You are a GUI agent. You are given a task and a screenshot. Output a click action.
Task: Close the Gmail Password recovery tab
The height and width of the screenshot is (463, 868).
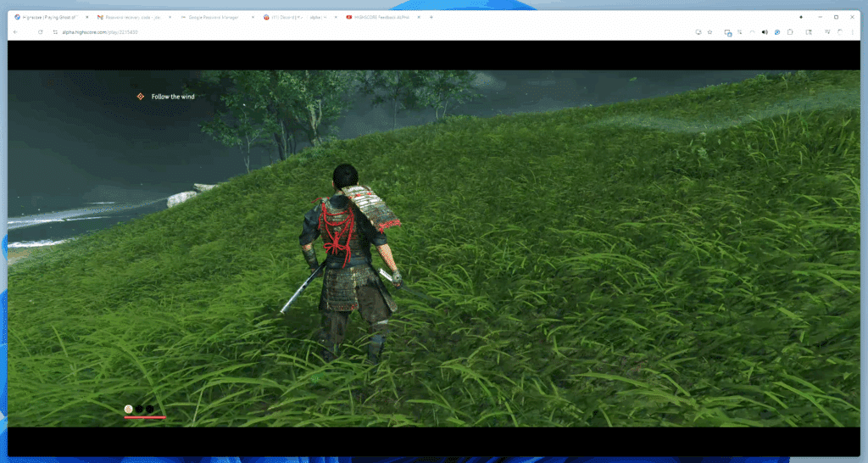tap(170, 17)
